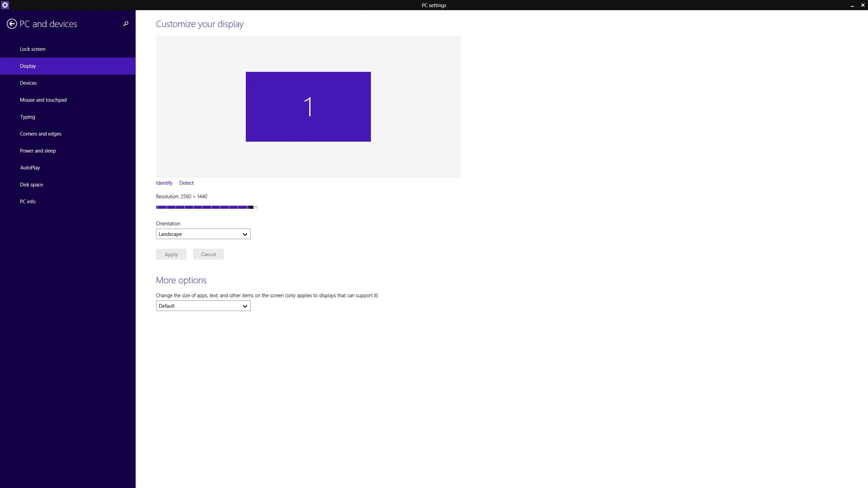Go to the AutoPlay section

(x=30, y=168)
